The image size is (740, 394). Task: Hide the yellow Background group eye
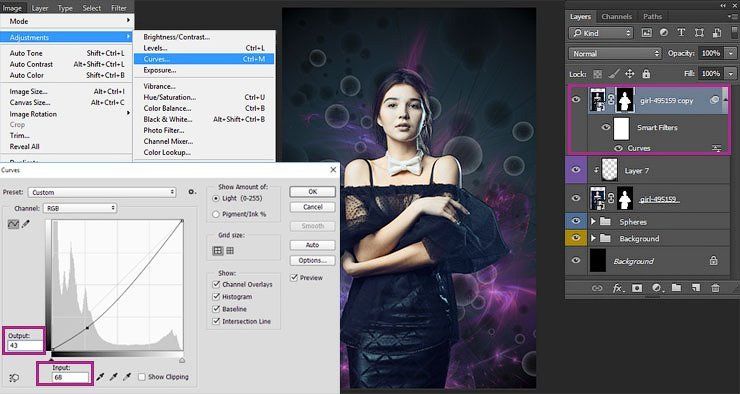tap(576, 238)
